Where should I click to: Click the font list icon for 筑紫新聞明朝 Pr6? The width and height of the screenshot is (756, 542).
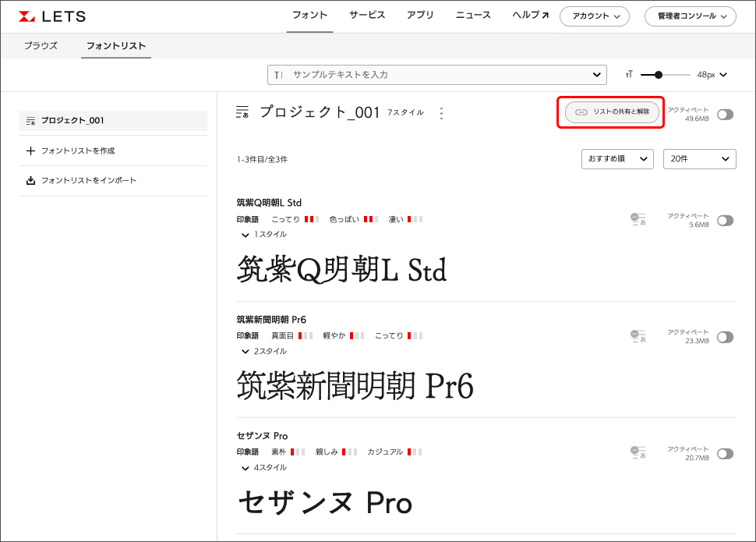pos(638,336)
